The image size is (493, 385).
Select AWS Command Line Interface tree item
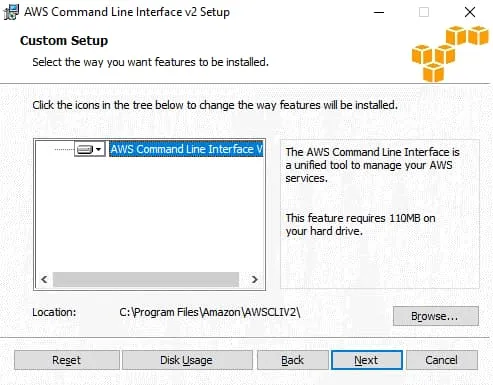click(186, 149)
